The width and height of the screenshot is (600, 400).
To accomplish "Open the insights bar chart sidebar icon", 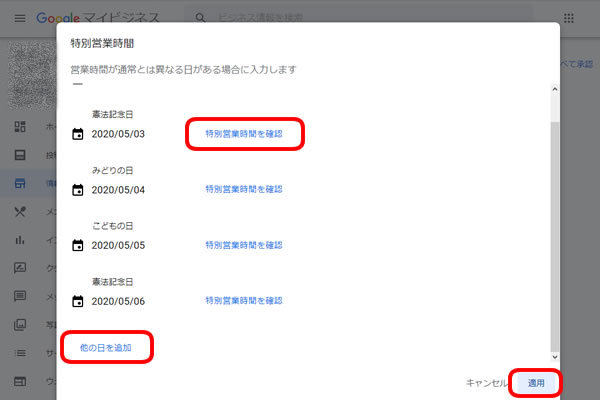I will click(x=19, y=240).
